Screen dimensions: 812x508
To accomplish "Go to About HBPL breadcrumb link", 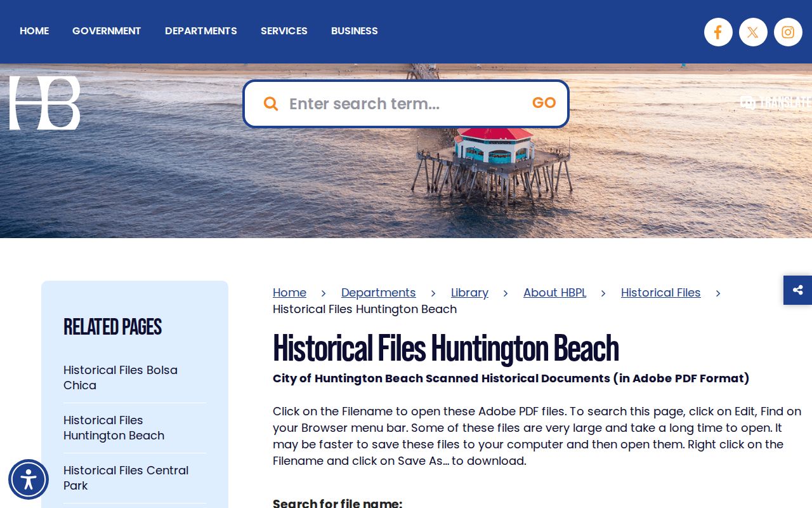I will click(x=554, y=293).
